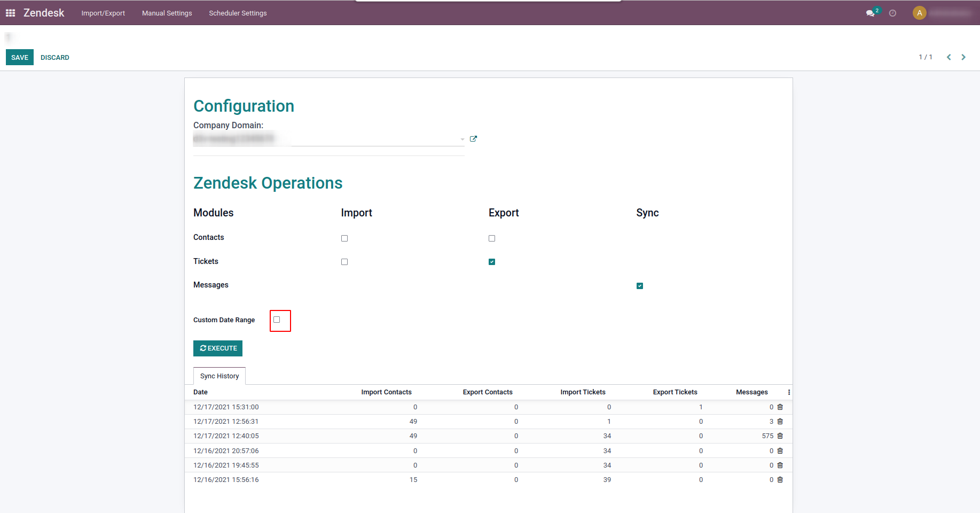980x513 pixels.
Task: Delete the 12/16/2021 19:45:55 sync row
Action: (780, 465)
